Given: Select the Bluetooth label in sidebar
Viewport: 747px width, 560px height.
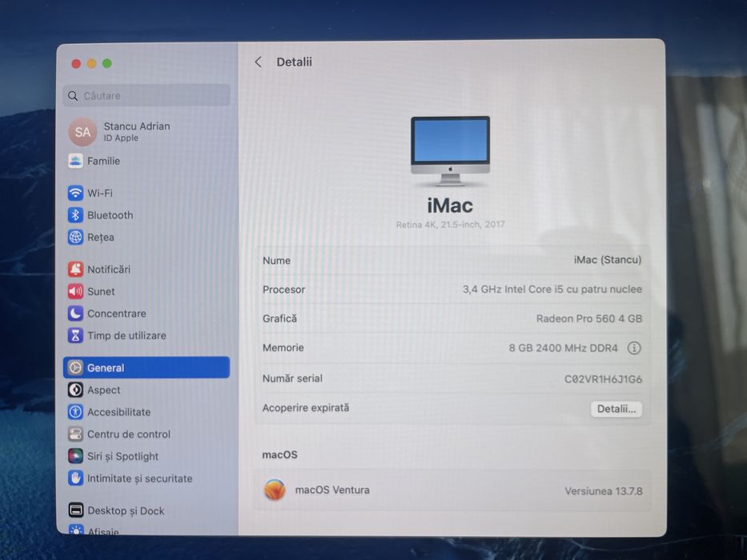Looking at the screenshot, I should [x=110, y=215].
